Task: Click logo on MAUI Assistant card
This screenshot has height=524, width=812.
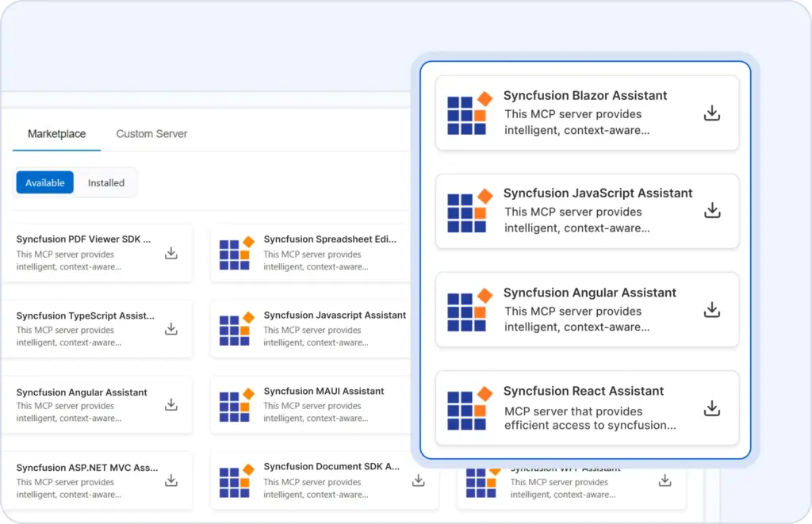Action: coord(236,404)
